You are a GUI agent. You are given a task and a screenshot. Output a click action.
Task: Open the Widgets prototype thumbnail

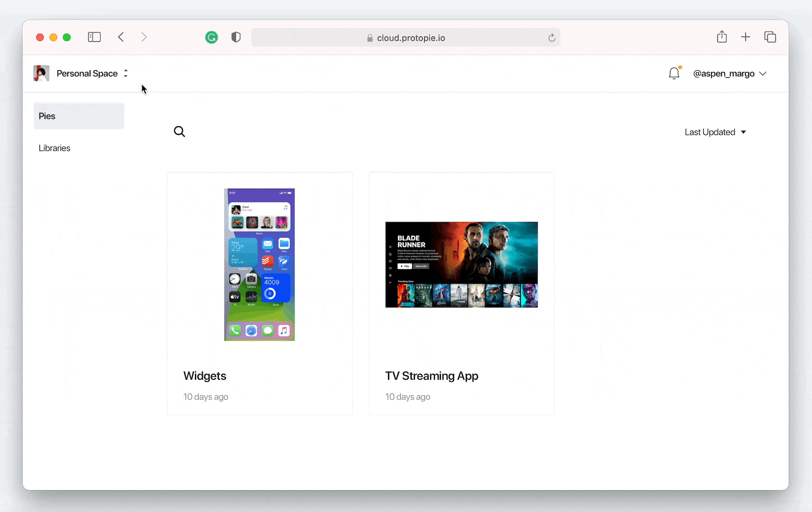(x=259, y=265)
